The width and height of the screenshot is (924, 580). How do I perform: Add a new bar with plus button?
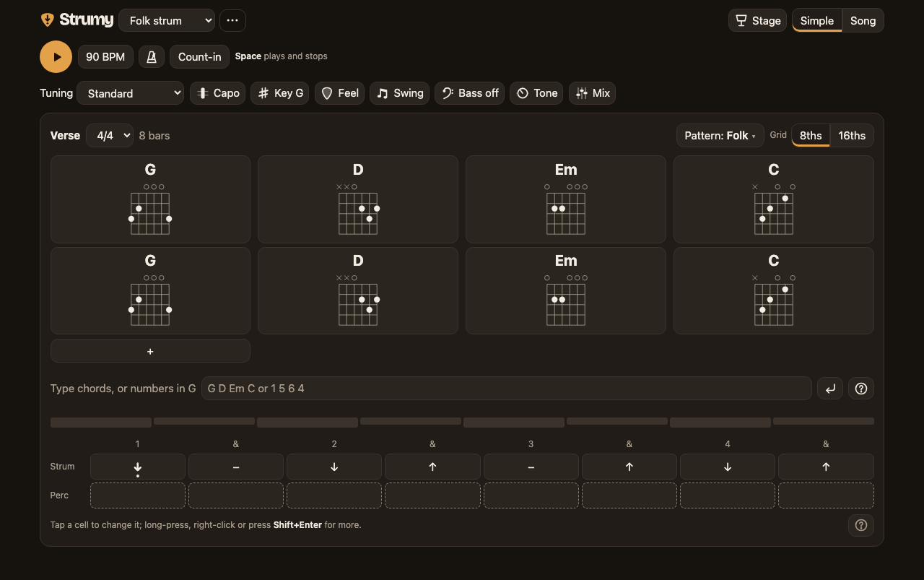(x=150, y=351)
